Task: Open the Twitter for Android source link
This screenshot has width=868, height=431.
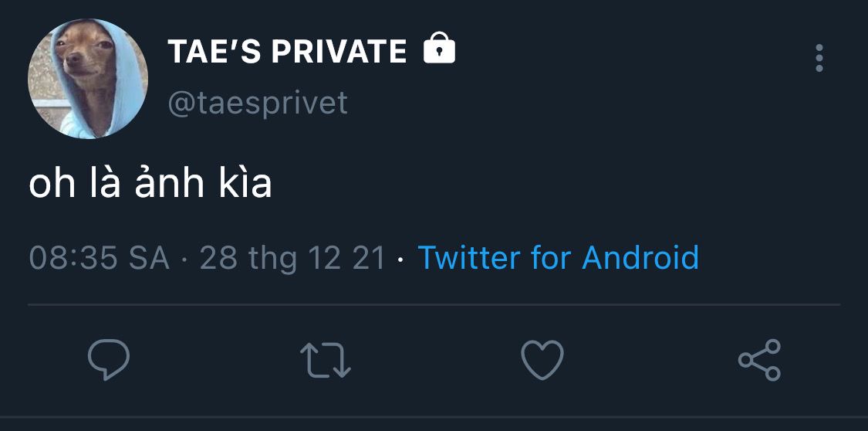Action: tap(558, 257)
